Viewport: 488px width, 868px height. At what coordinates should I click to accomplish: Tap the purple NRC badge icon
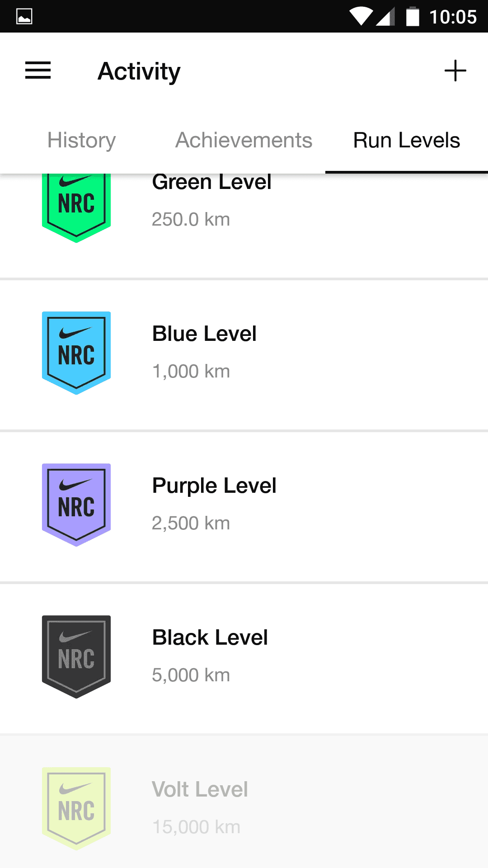point(76,505)
